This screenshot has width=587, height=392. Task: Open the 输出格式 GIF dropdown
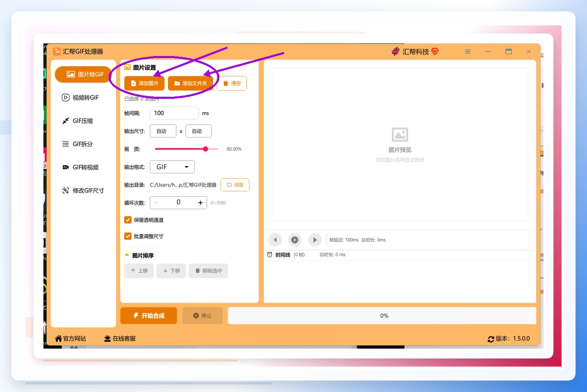(172, 167)
